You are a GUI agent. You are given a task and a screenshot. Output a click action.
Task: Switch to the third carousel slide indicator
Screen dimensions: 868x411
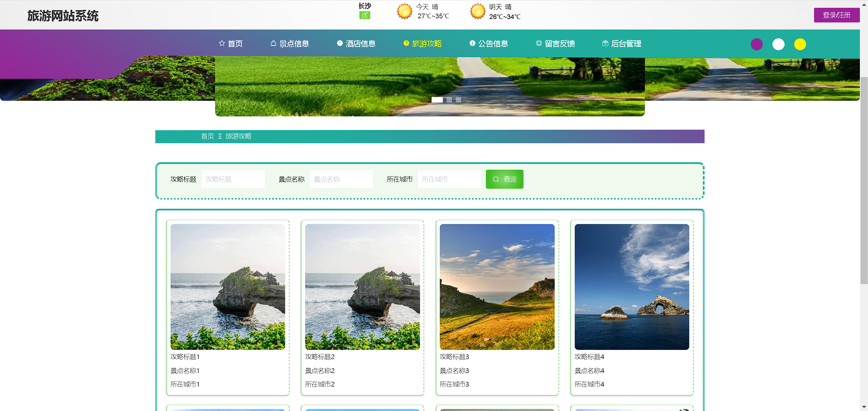coord(458,100)
